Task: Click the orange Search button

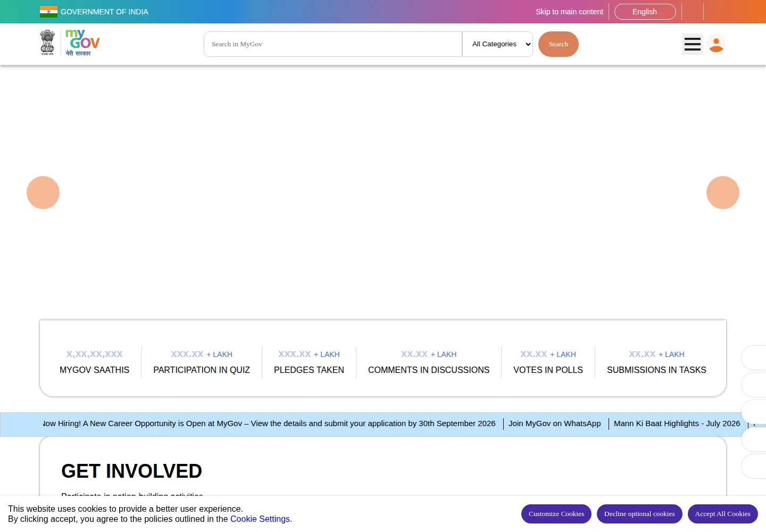Action: coord(559,44)
